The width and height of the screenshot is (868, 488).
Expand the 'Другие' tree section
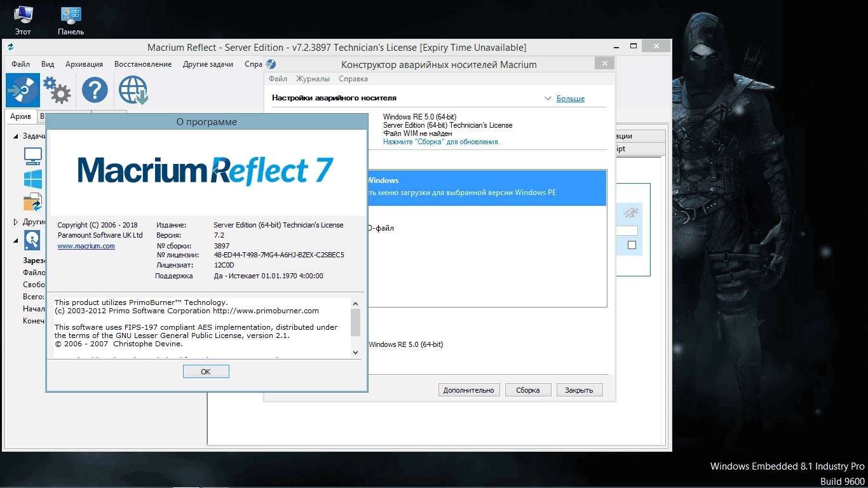(16, 222)
